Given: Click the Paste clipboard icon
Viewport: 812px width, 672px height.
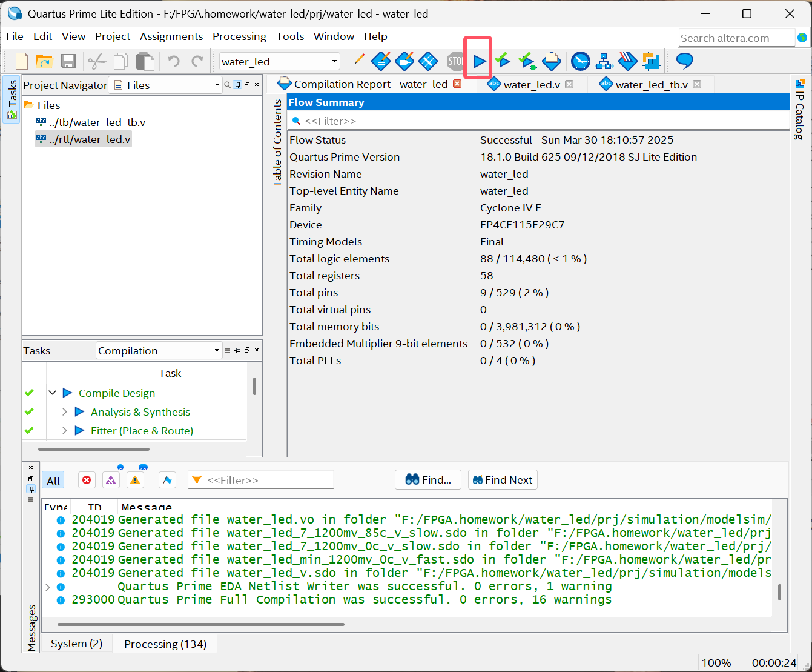Looking at the screenshot, I should tap(145, 61).
